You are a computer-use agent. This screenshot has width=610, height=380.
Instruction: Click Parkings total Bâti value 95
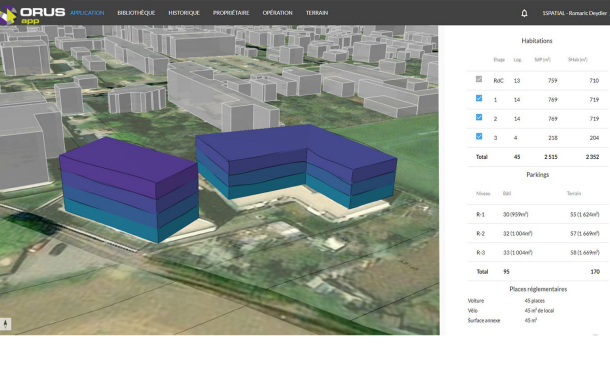click(506, 271)
